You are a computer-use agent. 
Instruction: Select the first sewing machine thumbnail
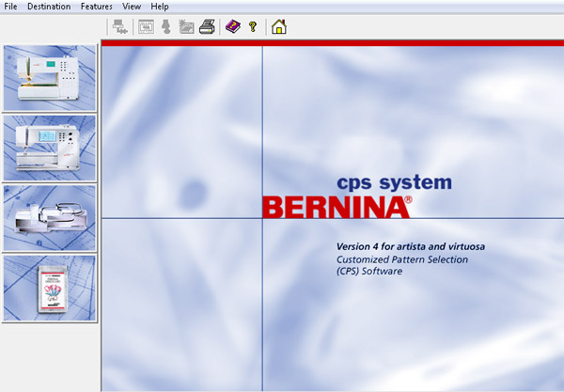(x=50, y=78)
